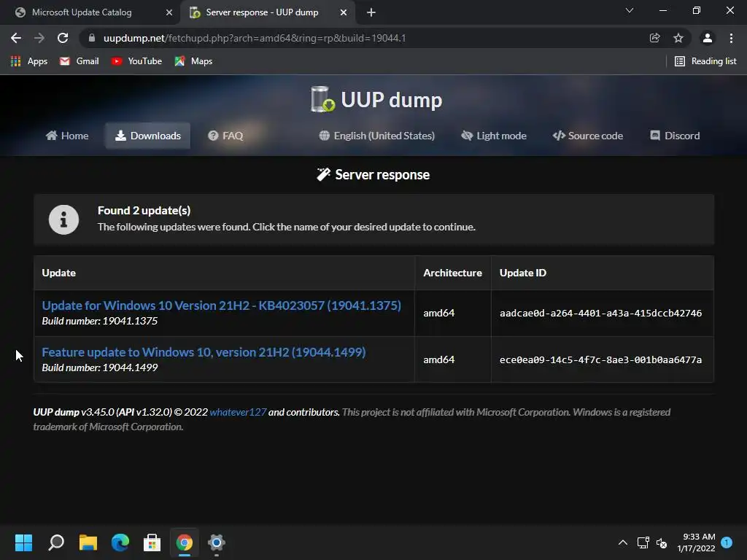Viewport: 747px width, 560px height.
Task: Close the Server response UUP dump tab
Action: (344, 12)
